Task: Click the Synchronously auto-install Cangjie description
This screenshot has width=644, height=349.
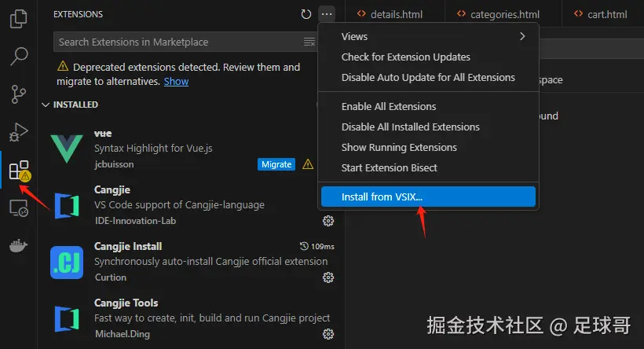Action: tap(211, 262)
